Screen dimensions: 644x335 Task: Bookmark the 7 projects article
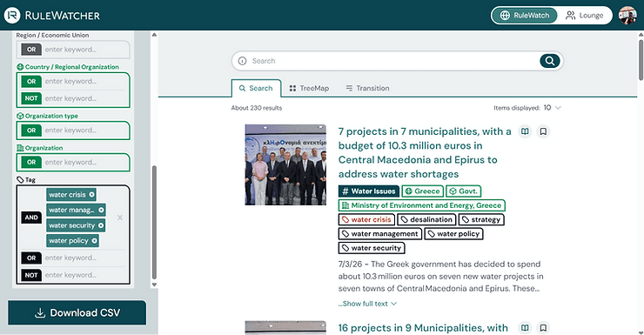tap(543, 131)
